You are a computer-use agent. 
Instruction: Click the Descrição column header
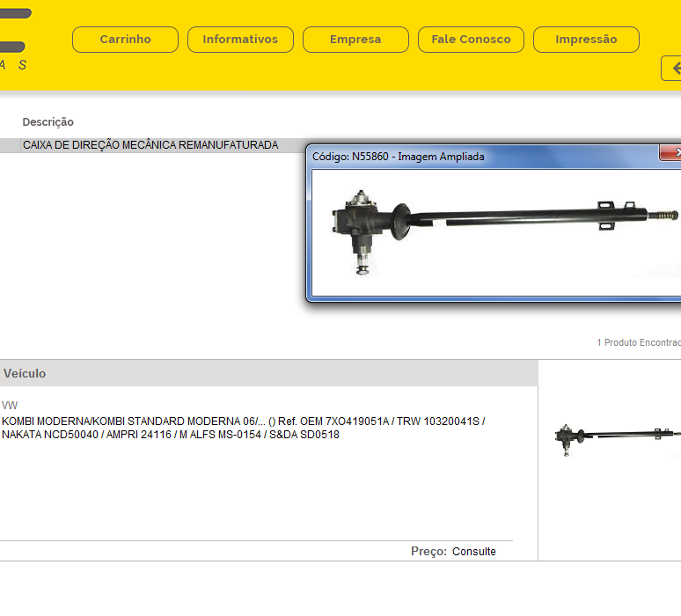pos(48,122)
